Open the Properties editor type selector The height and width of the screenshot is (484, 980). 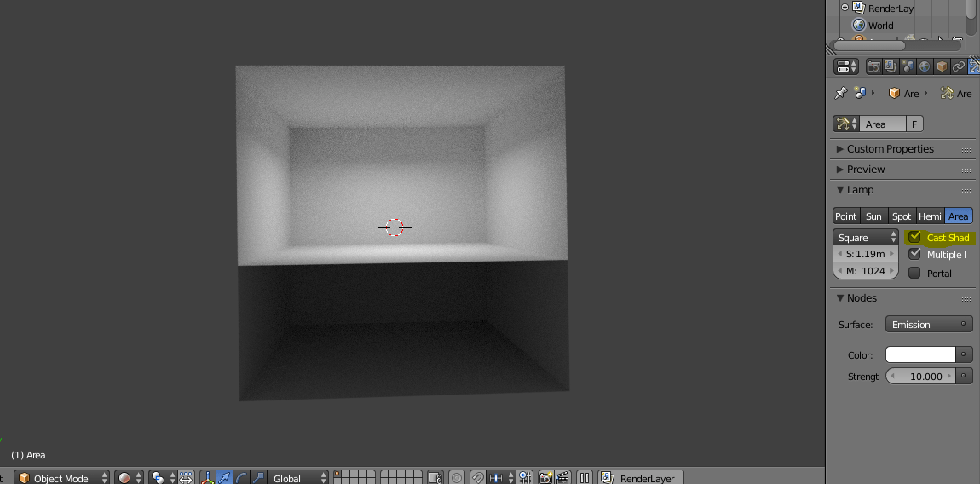[846, 66]
